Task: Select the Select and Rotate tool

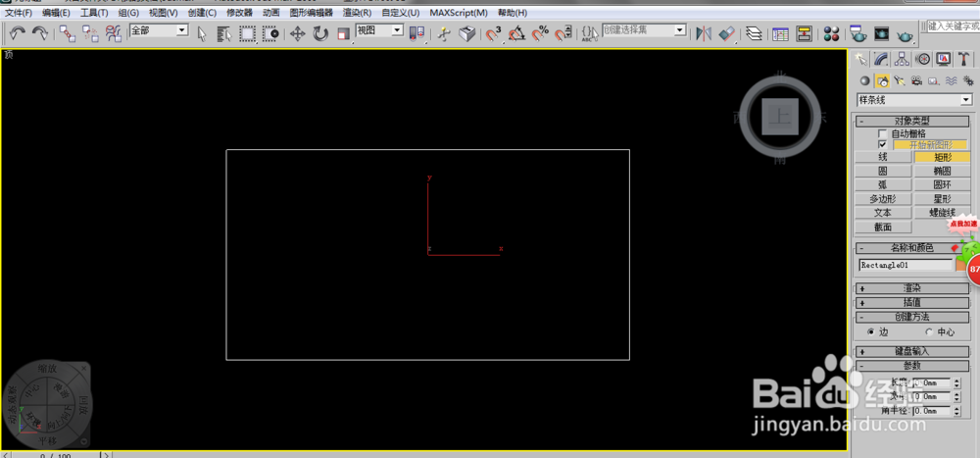Action: pyautogui.click(x=320, y=33)
